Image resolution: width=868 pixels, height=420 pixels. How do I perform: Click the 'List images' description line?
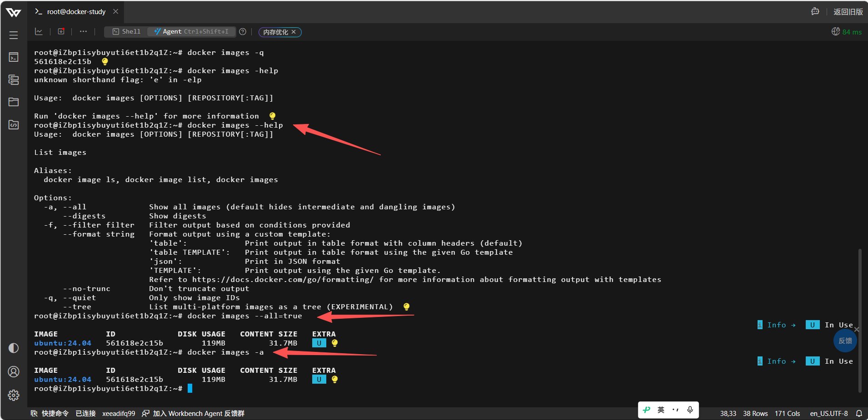pyautogui.click(x=60, y=152)
